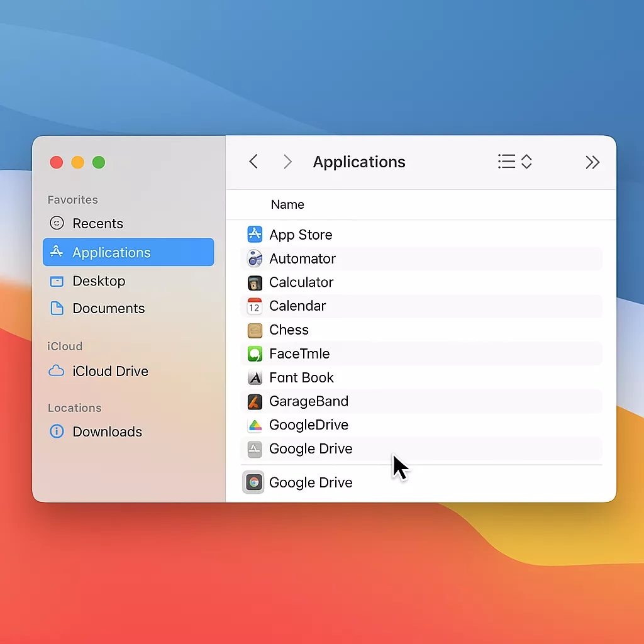Select the Font Book app icon
Viewport: 644px width, 644px height.
[255, 378]
